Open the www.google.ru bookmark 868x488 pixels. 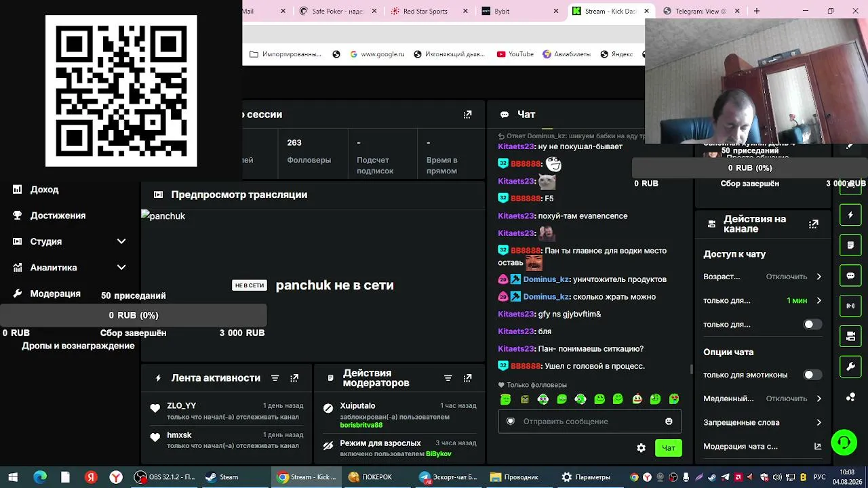(x=377, y=54)
